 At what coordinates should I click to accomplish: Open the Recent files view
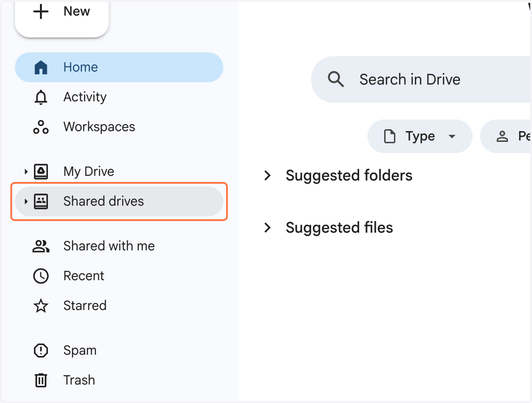[119, 276]
